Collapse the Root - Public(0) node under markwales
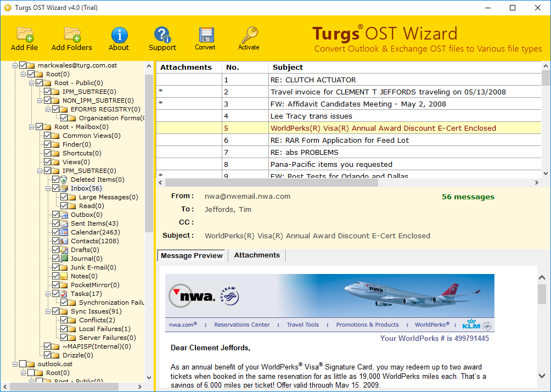The width and height of the screenshot is (551, 392). 31,83
